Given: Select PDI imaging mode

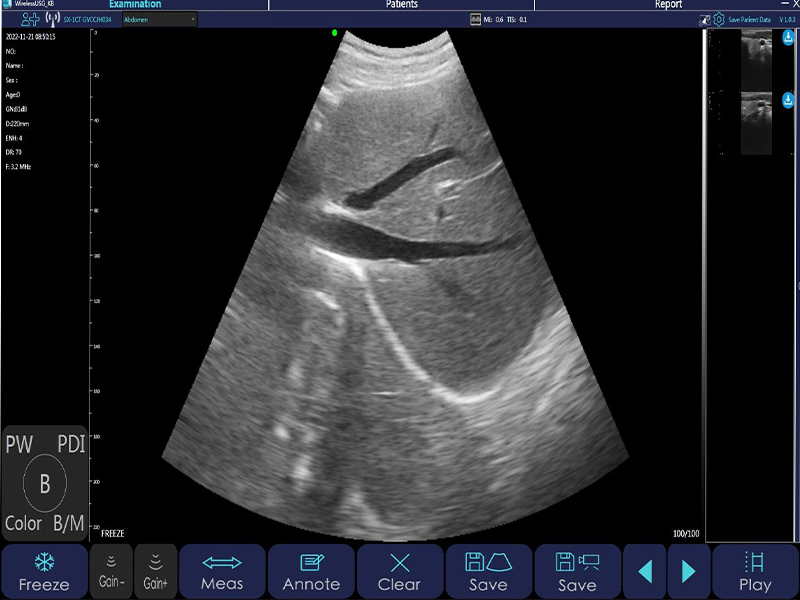Looking at the screenshot, I should coord(71,445).
